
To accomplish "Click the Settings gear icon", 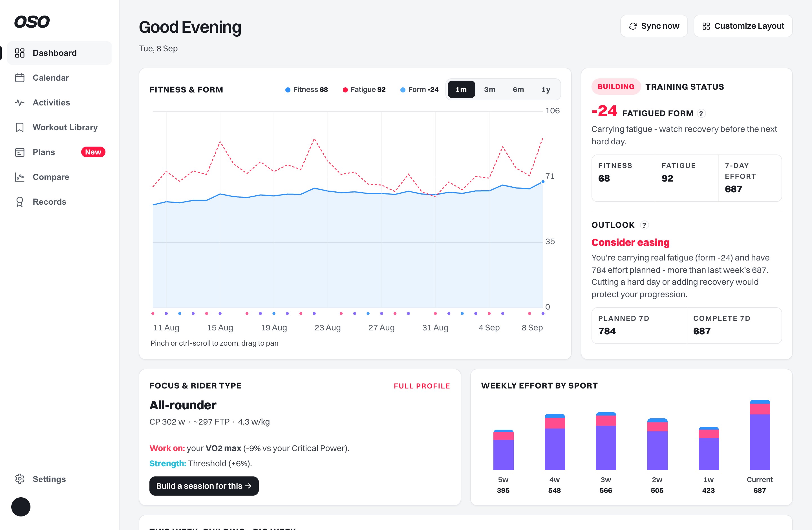I will (x=20, y=479).
